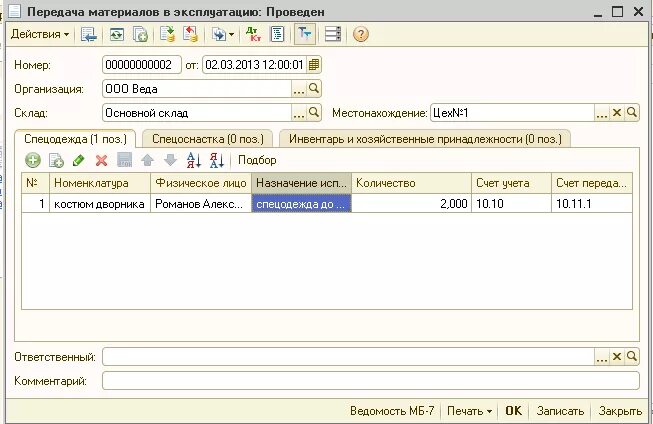
Task: Sort rows descending Я-А icon
Action: click(217, 160)
